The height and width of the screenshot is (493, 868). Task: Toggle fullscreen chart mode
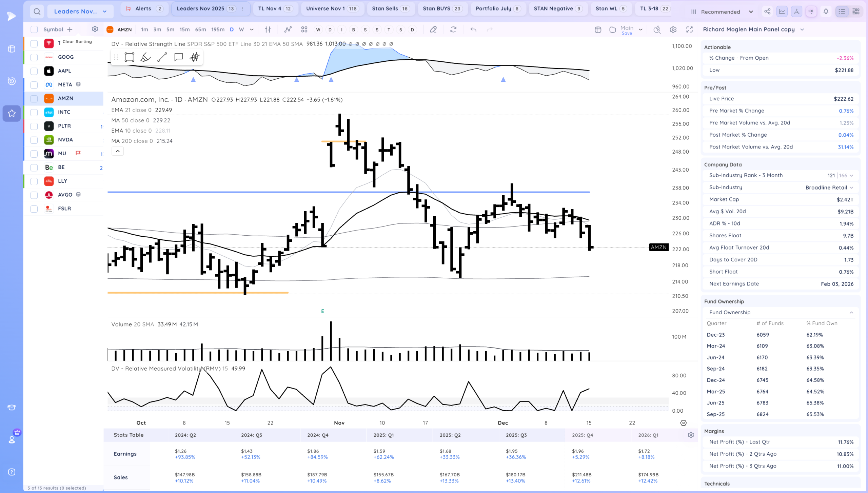689,29
